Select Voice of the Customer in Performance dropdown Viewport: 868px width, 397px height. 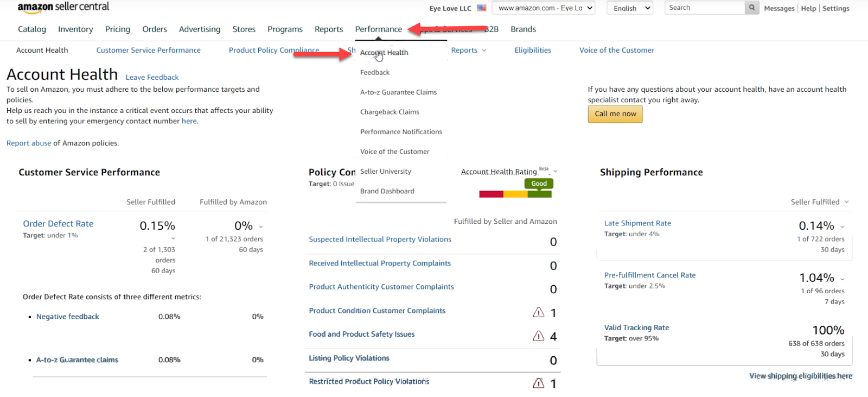pos(394,152)
